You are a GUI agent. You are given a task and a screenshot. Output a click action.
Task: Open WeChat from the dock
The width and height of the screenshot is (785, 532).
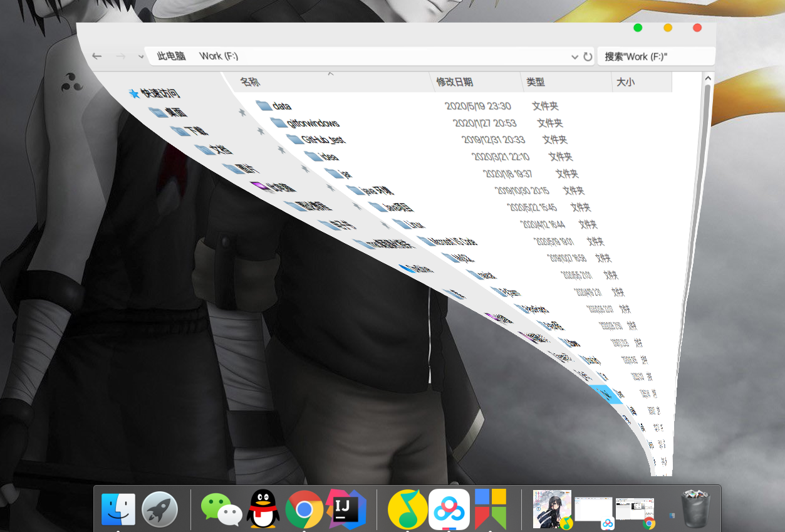point(222,509)
